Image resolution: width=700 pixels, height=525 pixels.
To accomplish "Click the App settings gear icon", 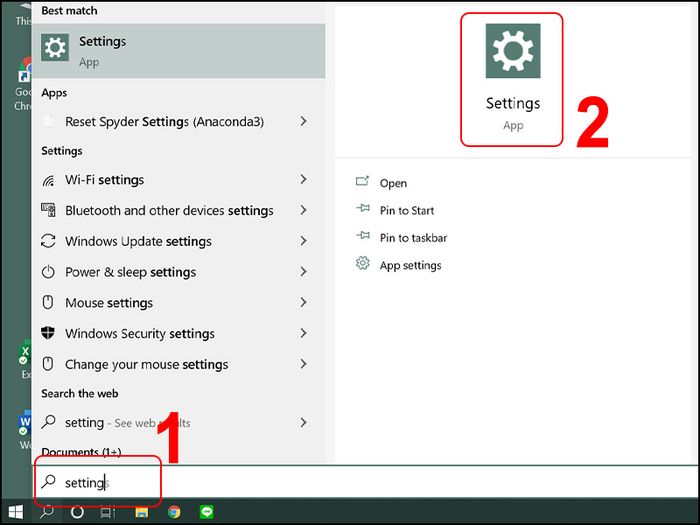I will tap(362, 263).
